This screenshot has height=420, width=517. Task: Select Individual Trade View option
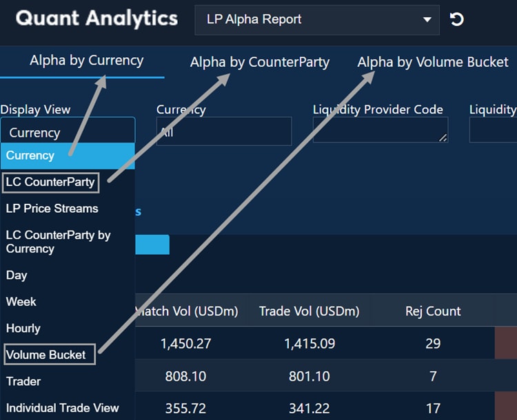click(x=63, y=408)
